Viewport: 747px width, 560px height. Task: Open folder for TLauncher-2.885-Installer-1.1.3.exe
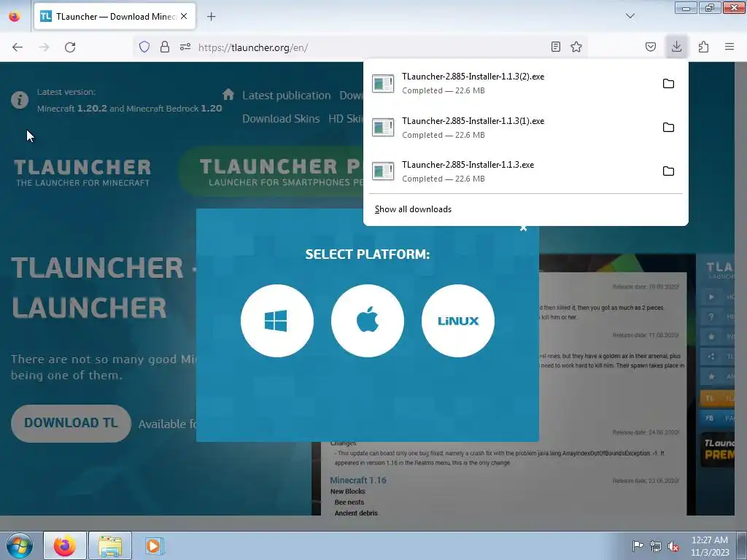click(668, 171)
